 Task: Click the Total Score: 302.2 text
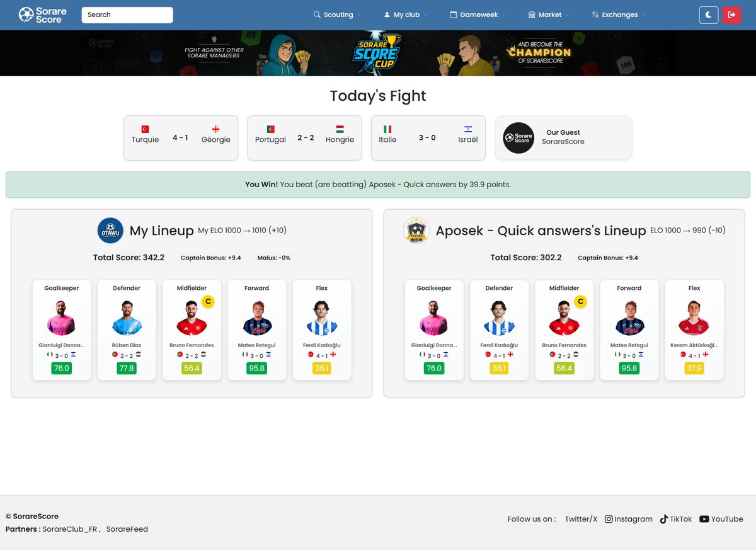[526, 257]
